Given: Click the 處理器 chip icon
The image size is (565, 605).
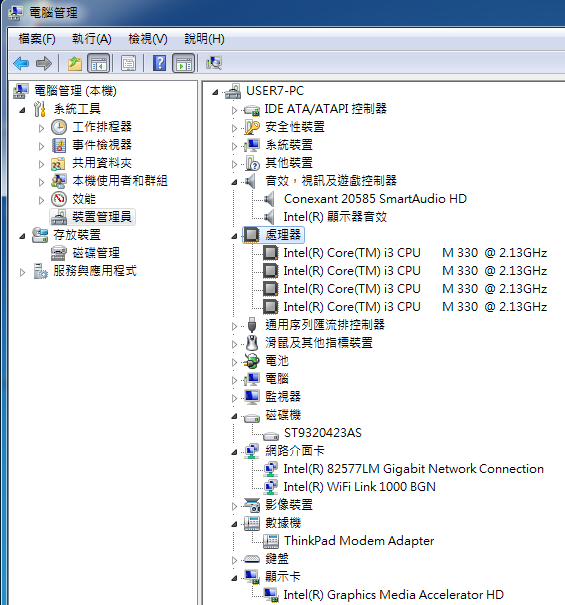Looking at the screenshot, I should [x=251, y=235].
